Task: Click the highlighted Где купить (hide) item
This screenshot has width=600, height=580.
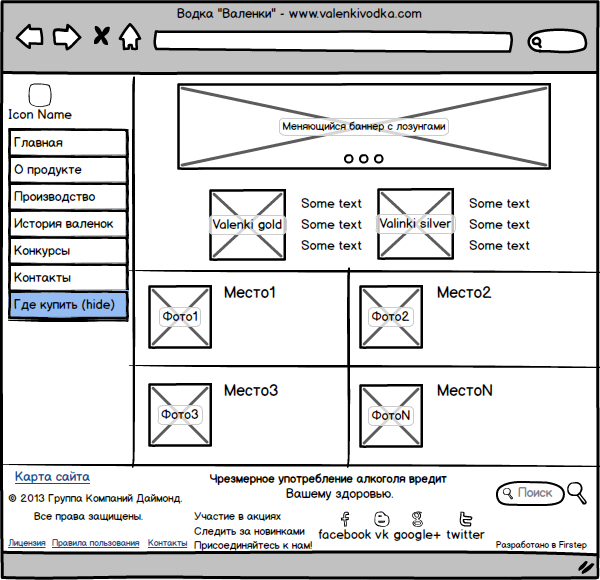Action: 68,305
